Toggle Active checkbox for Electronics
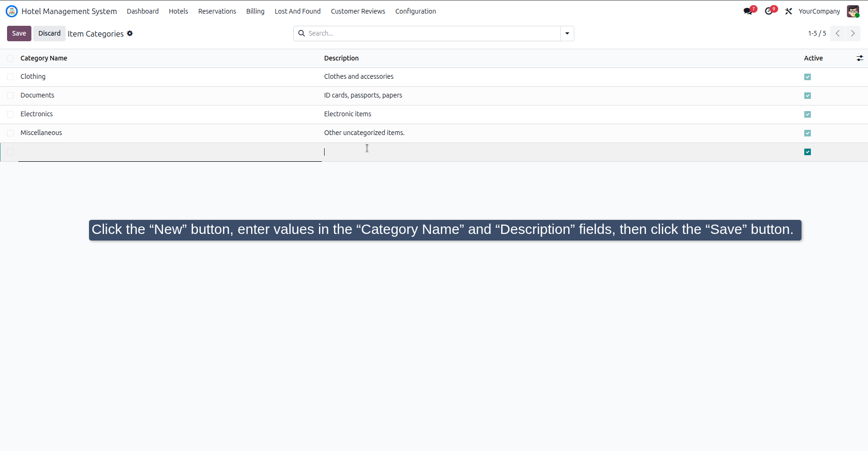Viewport: 868px width, 451px height. coord(808,114)
